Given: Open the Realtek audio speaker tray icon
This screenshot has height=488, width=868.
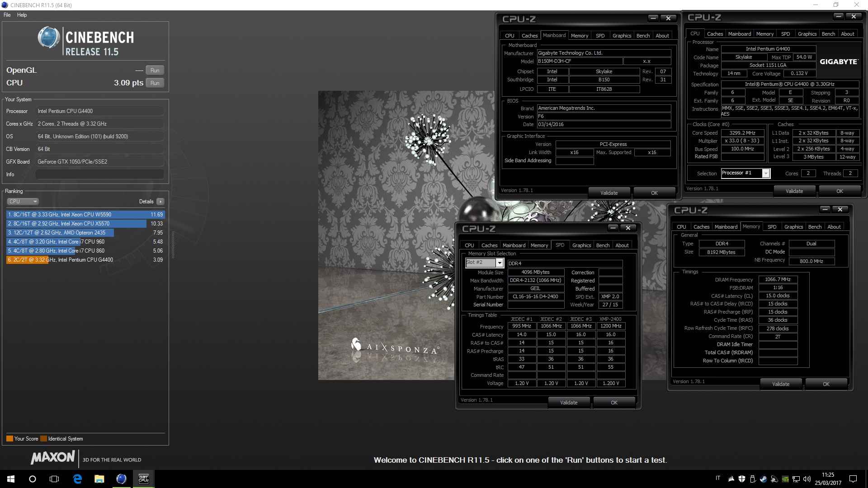Looking at the screenshot, I should (774, 479).
